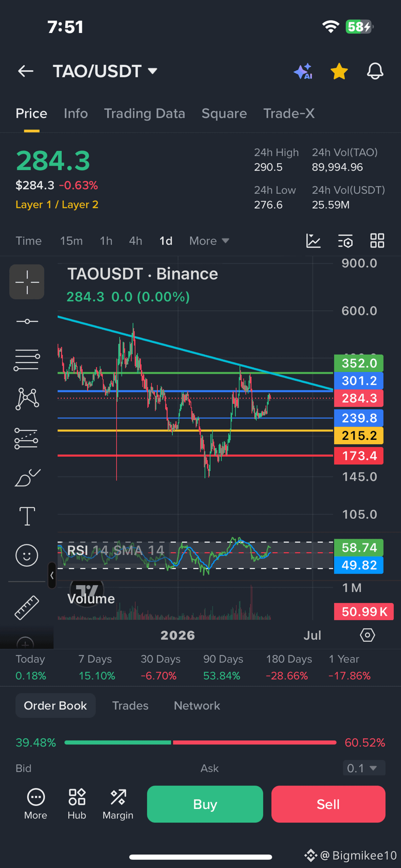Choose the Time chart interval
Screen dimensions: 401x868
pyautogui.click(x=29, y=241)
